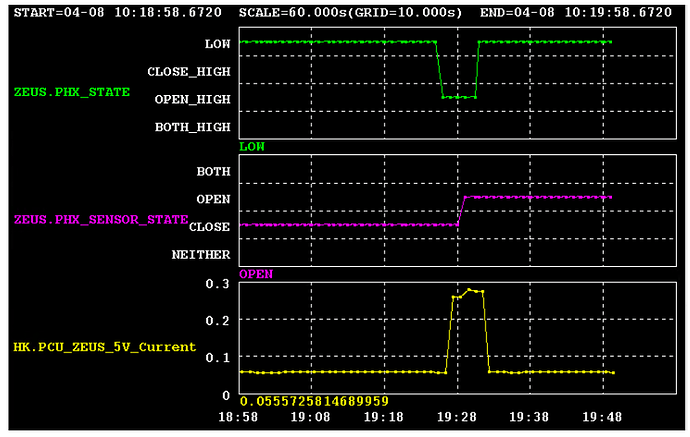
Task: Click the 19:48 time axis tick
Action: (x=603, y=415)
